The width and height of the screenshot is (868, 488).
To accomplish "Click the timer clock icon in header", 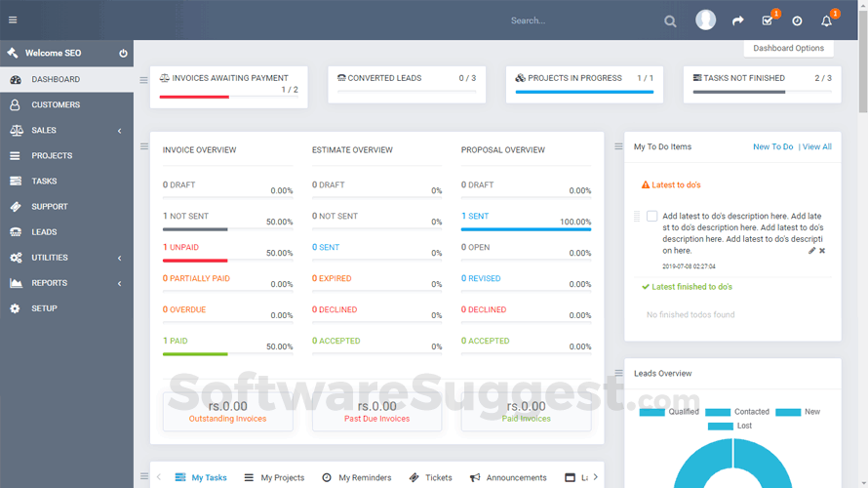I will click(x=797, y=20).
